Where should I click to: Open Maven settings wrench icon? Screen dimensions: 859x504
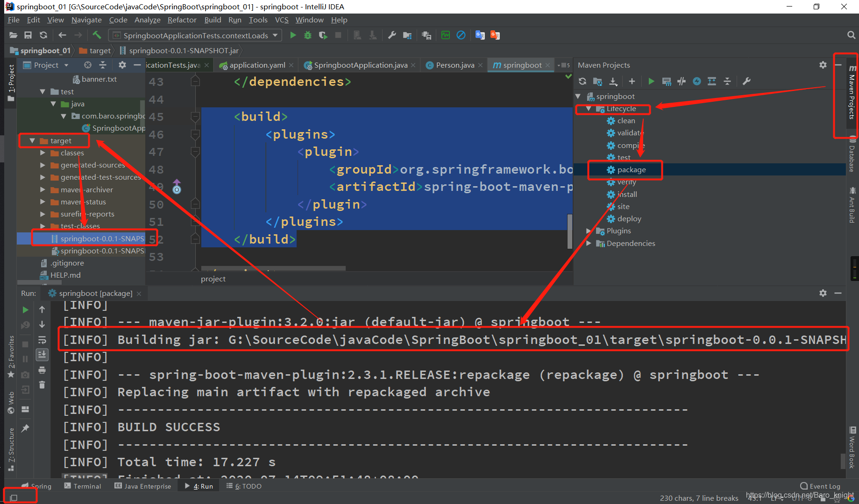[746, 81]
